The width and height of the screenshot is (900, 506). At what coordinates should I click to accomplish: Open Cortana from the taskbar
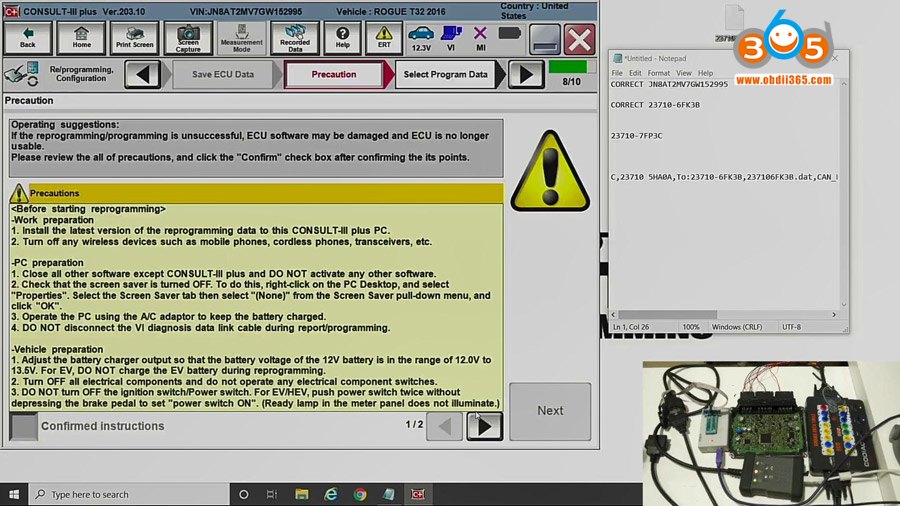(x=243, y=494)
